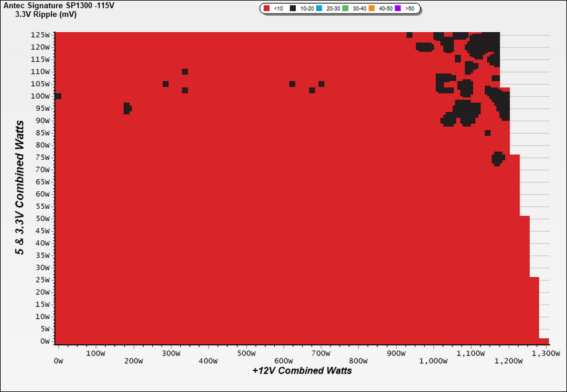Click the black data point at 0W, 100W
Image resolution: width=567 pixels, height=392 pixels.
tap(58, 96)
